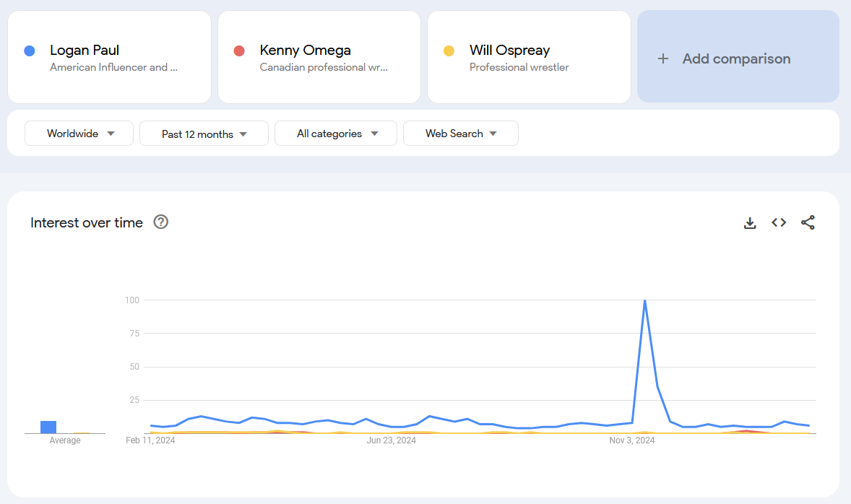Open the Past 12 months dropdown
Image resolution: width=851 pixels, height=504 pixels.
click(204, 134)
